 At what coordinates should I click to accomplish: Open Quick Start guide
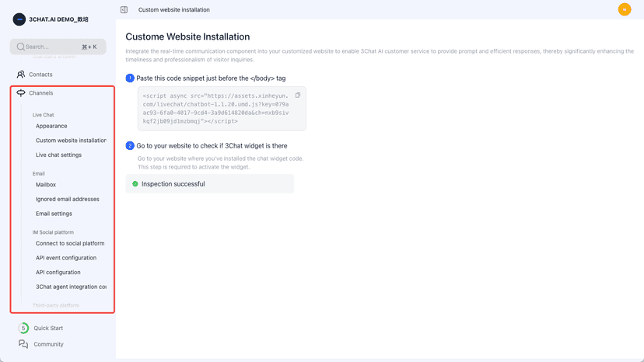48,328
